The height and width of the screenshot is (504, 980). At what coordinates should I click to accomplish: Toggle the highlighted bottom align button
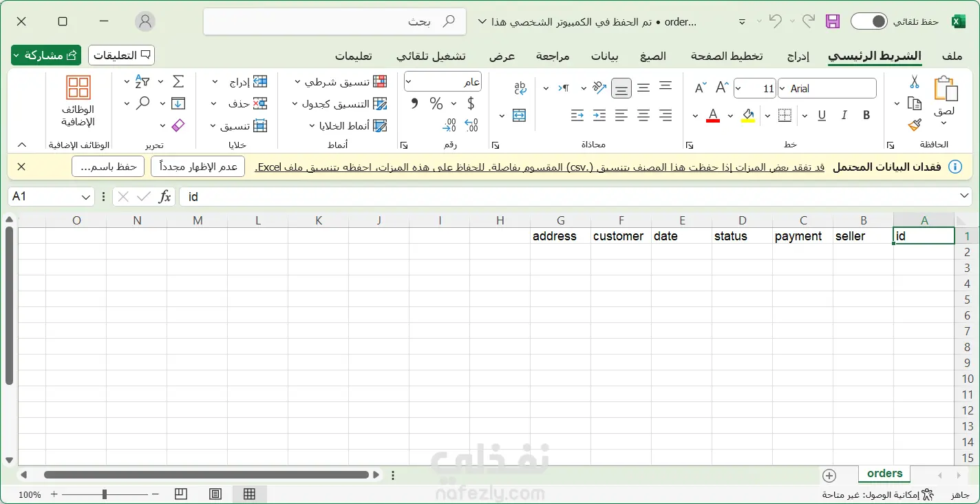(x=621, y=87)
